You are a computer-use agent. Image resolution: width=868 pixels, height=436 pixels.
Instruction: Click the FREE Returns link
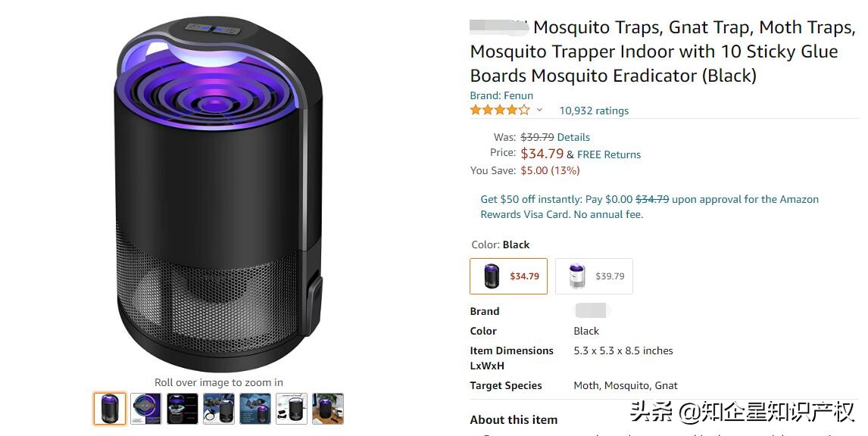tap(609, 154)
